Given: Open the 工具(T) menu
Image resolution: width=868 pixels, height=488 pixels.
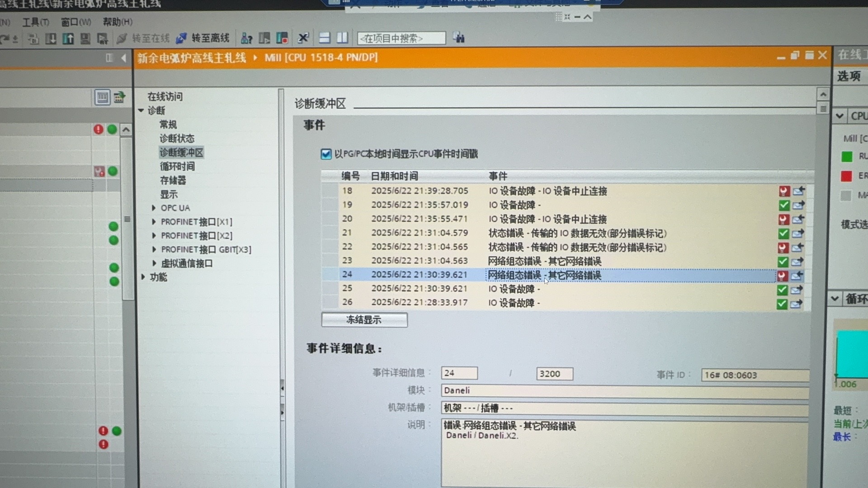Looking at the screenshot, I should pyautogui.click(x=35, y=22).
